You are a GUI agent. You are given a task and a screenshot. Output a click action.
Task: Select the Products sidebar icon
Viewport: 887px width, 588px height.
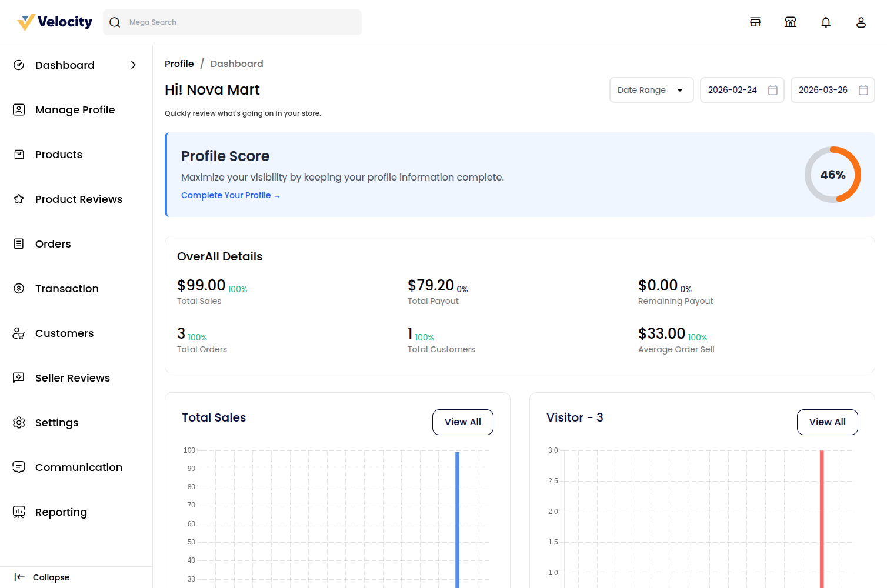[x=19, y=154]
